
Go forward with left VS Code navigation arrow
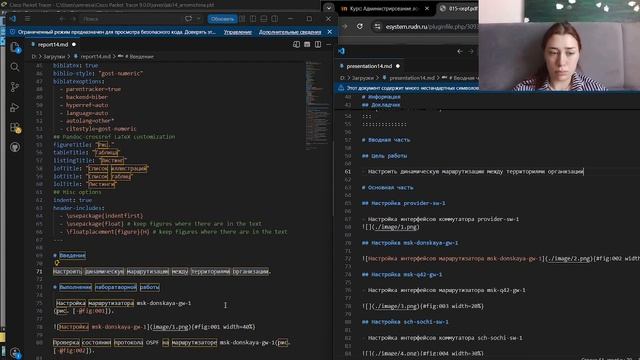click(x=74, y=19)
